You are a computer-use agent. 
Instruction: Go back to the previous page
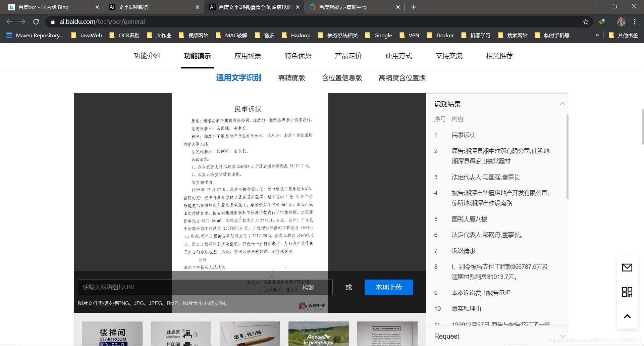click(9, 22)
